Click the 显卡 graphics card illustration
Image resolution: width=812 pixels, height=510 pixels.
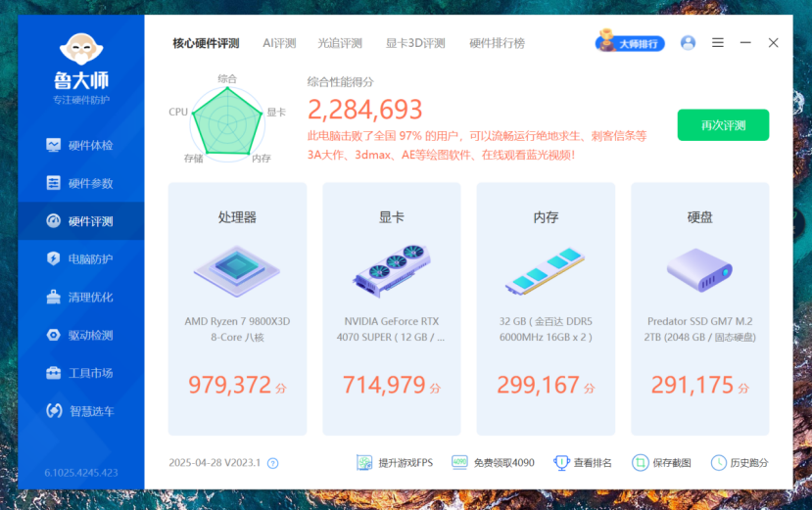tap(392, 270)
